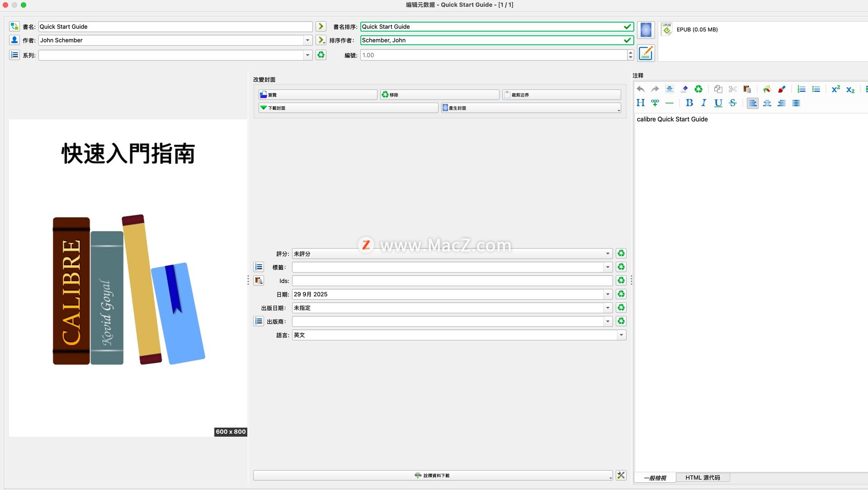Switch to HTML 源代码 tab
This screenshot has height=490, width=868.
click(x=703, y=478)
